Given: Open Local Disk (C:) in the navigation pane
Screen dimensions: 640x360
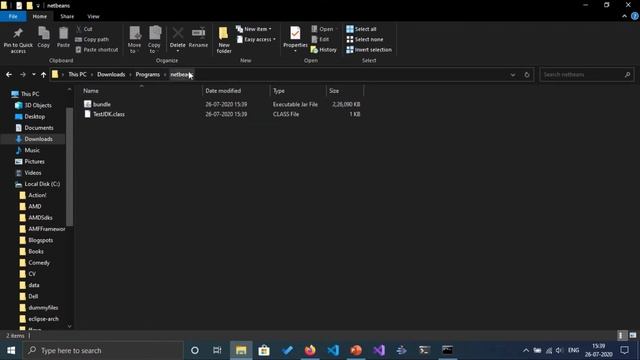Looking at the screenshot, I should click(42, 184).
